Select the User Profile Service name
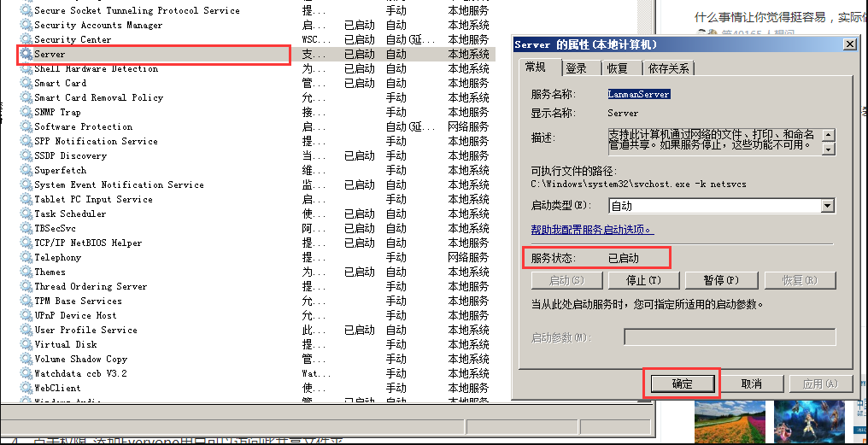 85,330
